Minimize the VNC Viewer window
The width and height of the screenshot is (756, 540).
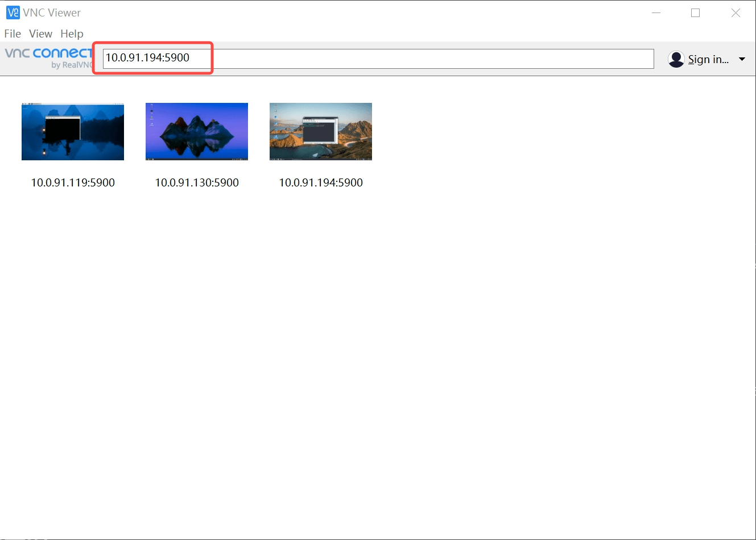[x=656, y=12]
